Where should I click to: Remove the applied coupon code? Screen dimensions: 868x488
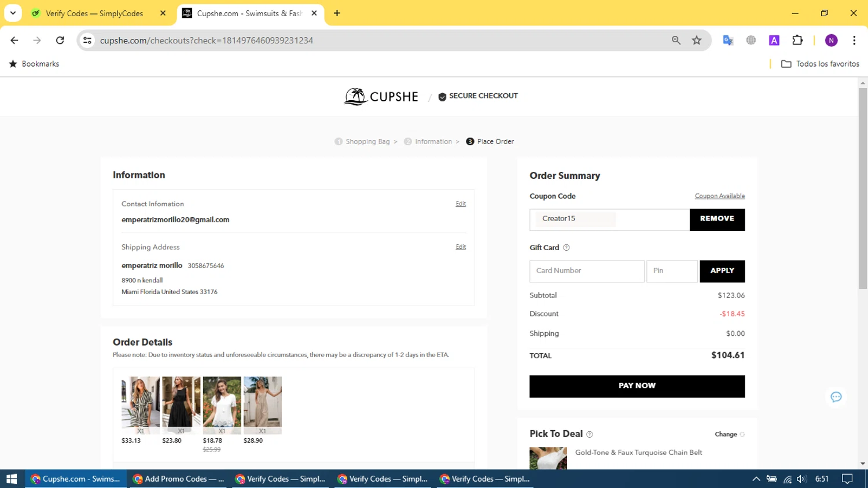(x=717, y=220)
